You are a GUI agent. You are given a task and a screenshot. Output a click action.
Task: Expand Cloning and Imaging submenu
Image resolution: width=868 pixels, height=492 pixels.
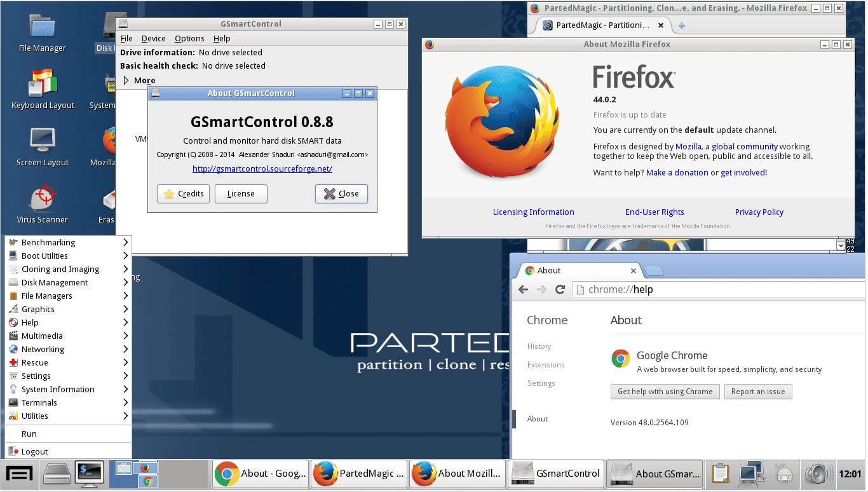tap(126, 269)
